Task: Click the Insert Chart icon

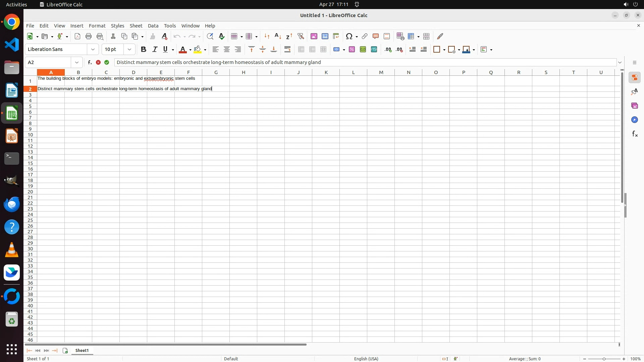Action: coord(325,36)
